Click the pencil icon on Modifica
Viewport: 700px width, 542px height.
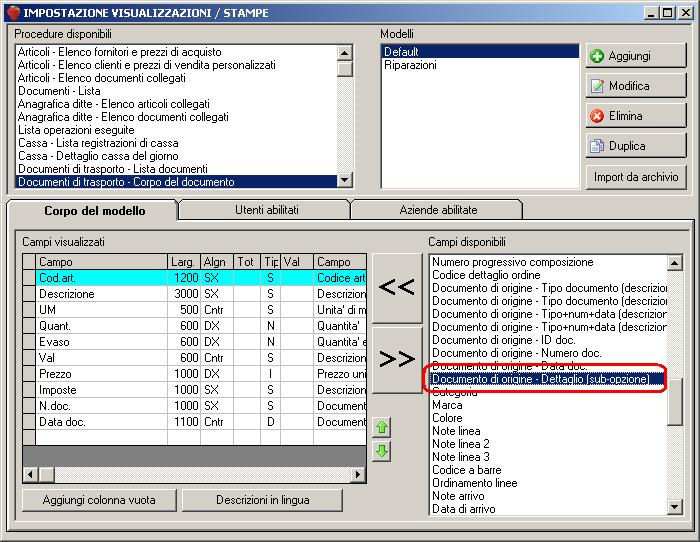597,86
